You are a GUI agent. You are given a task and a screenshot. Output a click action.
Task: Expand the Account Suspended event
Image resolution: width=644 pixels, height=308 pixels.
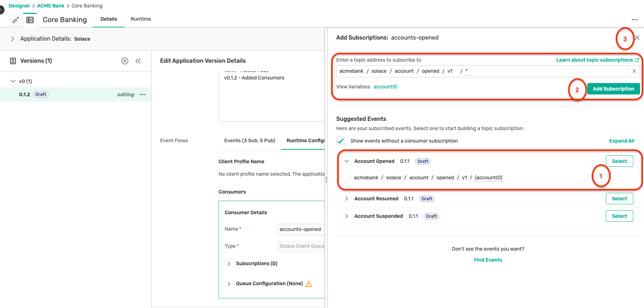pos(347,216)
